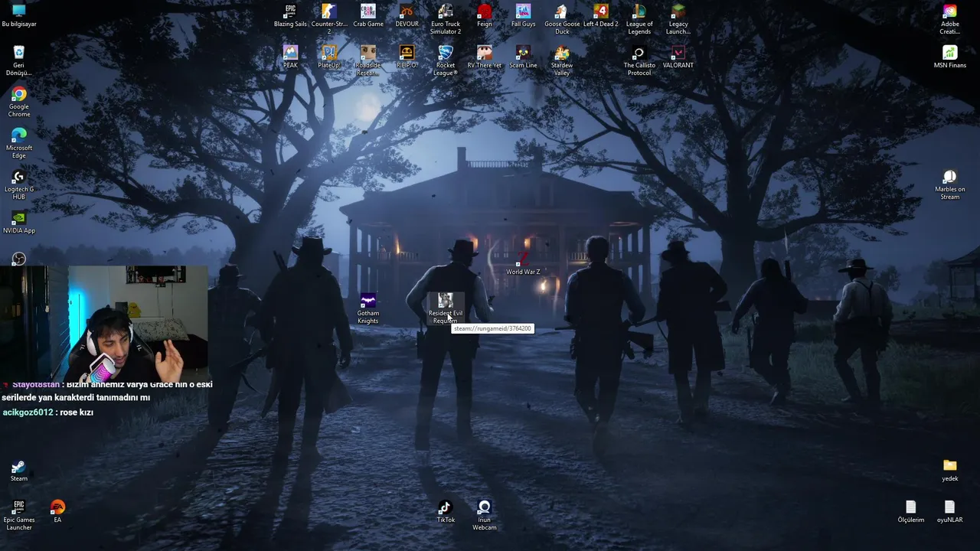Image resolution: width=980 pixels, height=551 pixels.
Task: Open the oyuNLAR text file
Action: point(950,511)
